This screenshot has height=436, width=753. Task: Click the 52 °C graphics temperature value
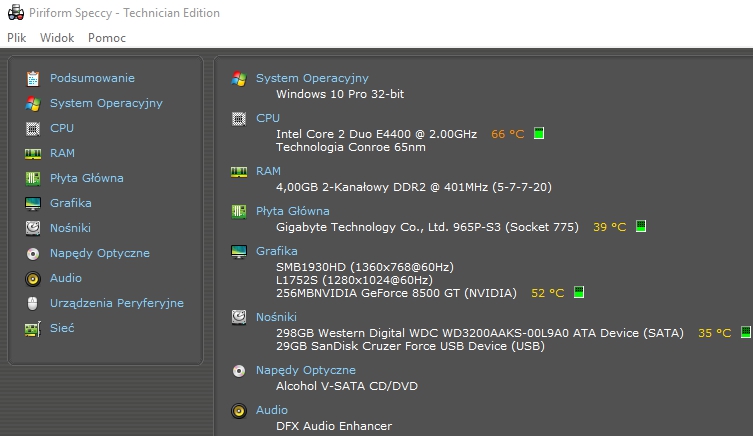point(547,293)
